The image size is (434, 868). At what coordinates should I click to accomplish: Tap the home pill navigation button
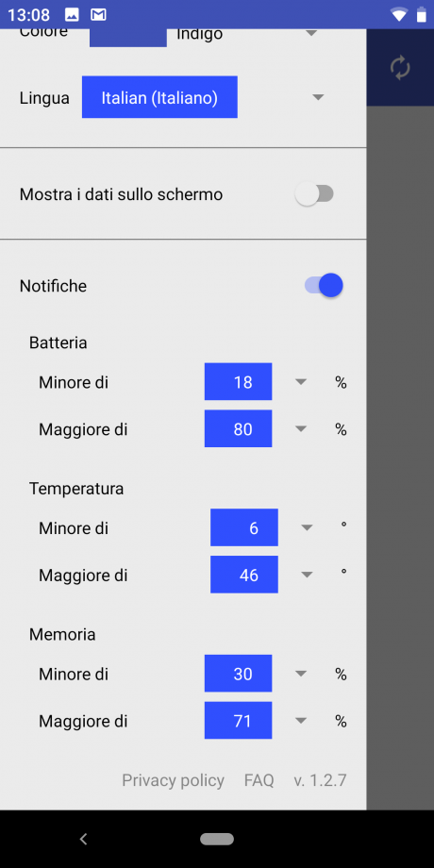(217, 839)
